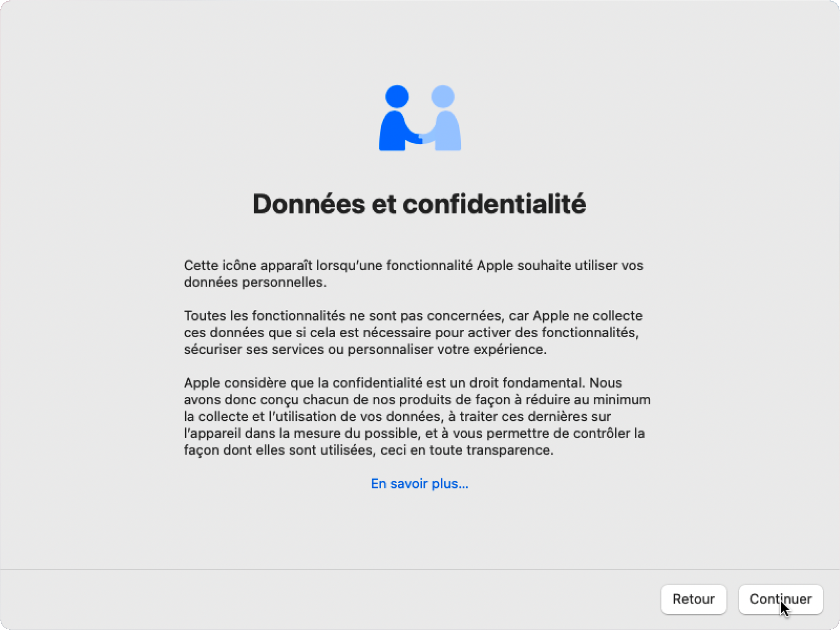Click the light blue figure's head
This screenshot has width=840, height=630.
443,97
